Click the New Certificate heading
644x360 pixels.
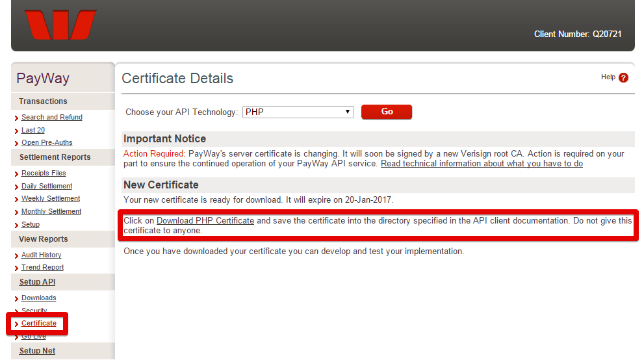coord(161,185)
